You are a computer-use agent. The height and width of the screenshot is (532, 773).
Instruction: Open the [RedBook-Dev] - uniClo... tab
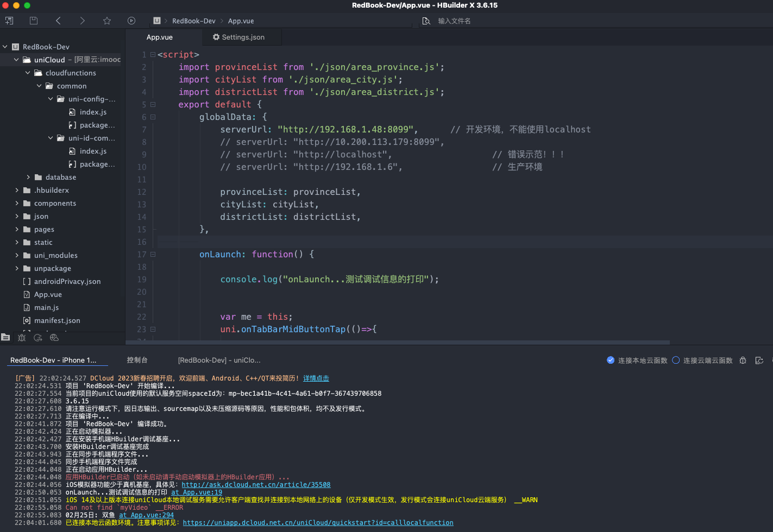coord(219,360)
